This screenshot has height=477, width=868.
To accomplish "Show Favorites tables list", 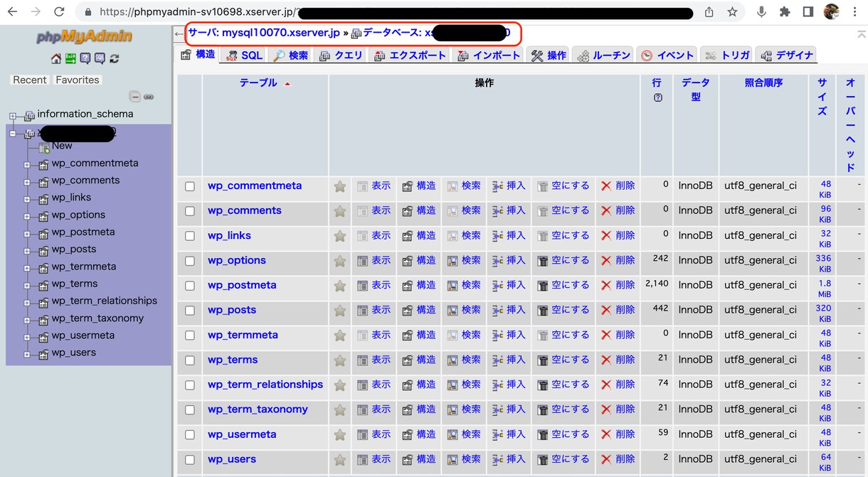I will (x=78, y=80).
